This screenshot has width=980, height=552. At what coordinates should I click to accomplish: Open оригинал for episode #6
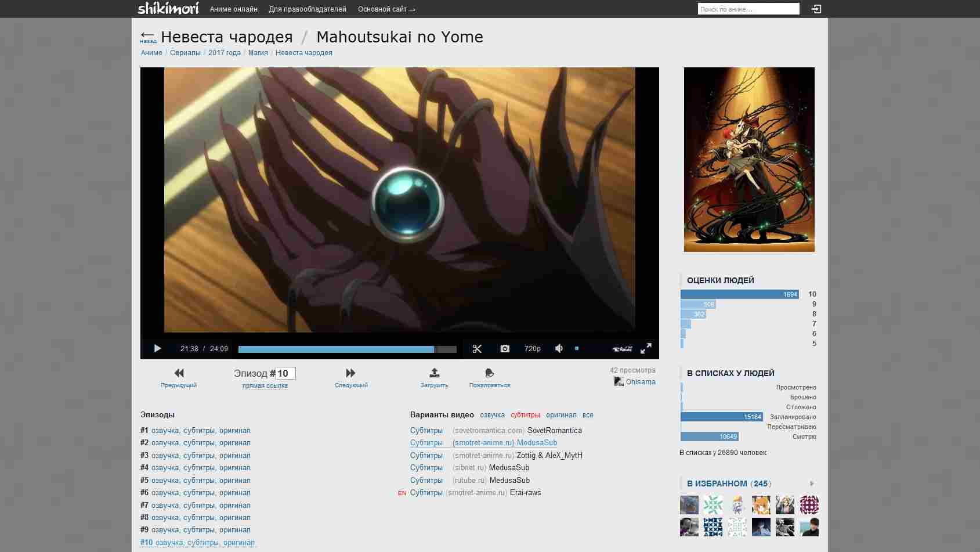[235, 493]
